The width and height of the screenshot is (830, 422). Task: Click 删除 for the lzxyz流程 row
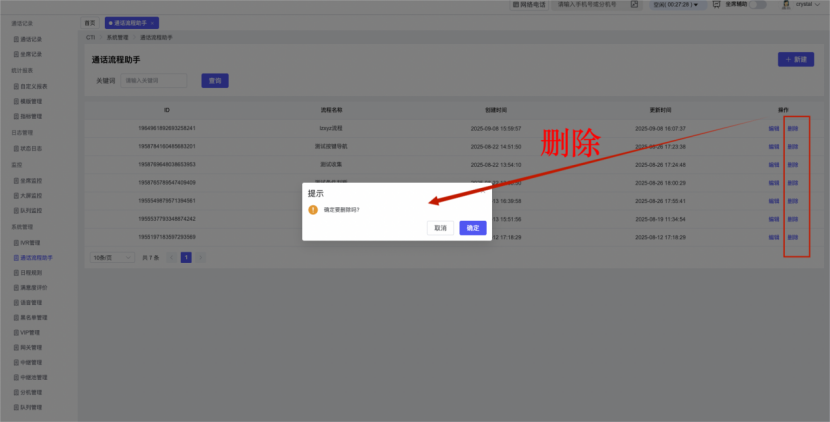[792, 128]
